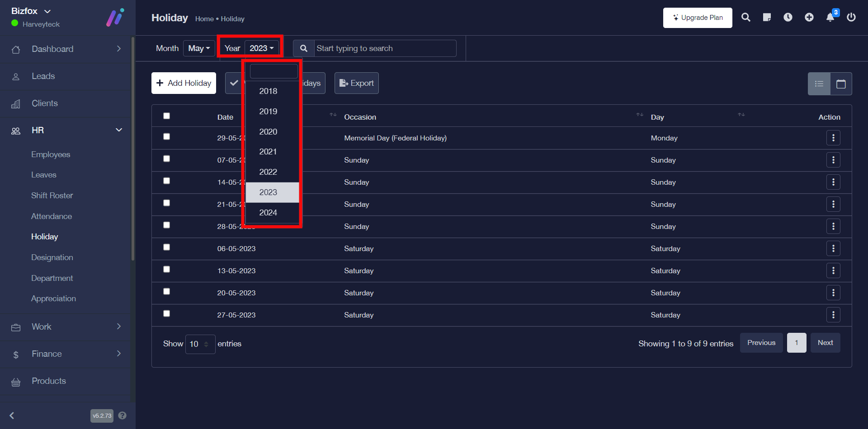Image resolution: width=868 pixels, height=429 pixels.
Task: Click the Add Holiday button
Action: coord(184,83)
